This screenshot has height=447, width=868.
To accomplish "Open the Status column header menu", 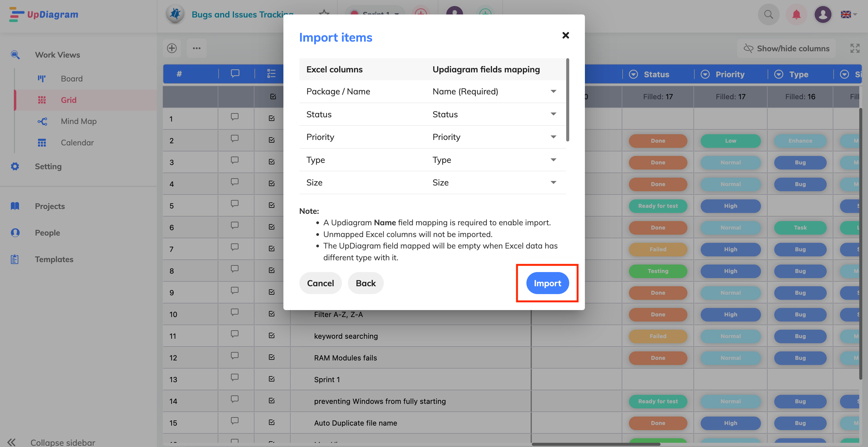I will tap(633, 74).
